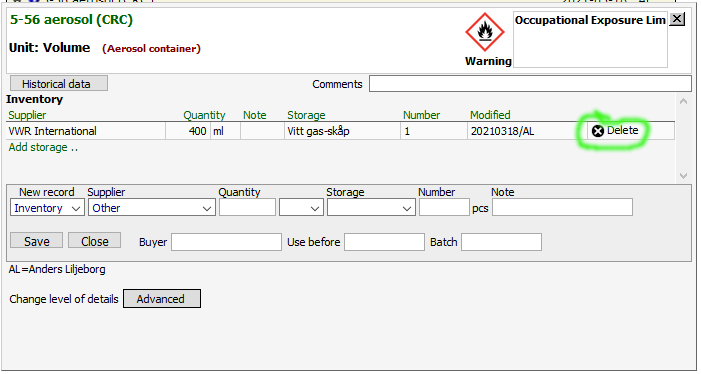
Task: Click the new record Quantity field
Action: tap(247, 208)
